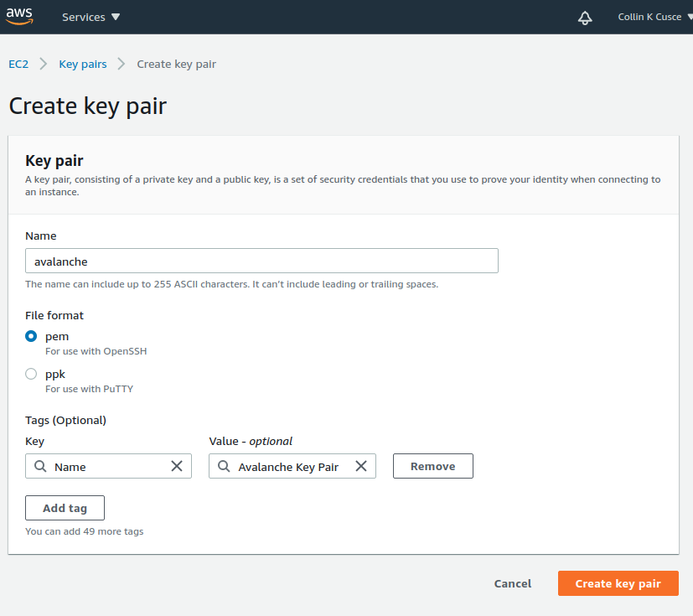Open the notification bell
This screenshot has height=616, width=693.
(x=584, y=17)
